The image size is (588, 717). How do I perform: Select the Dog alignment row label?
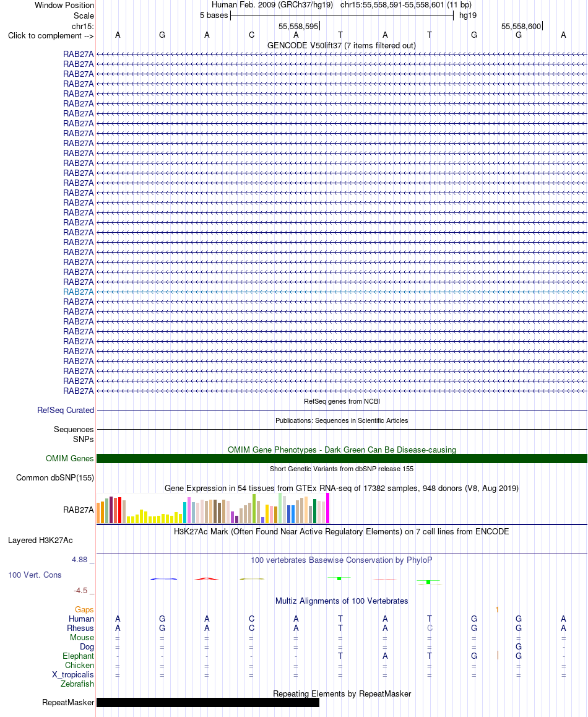pyautogui.click(x=87, y=646)
